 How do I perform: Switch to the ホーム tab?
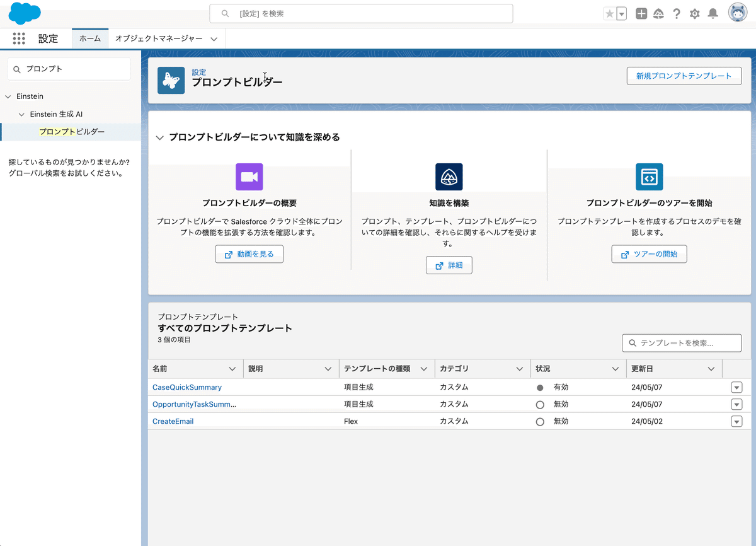90,38
